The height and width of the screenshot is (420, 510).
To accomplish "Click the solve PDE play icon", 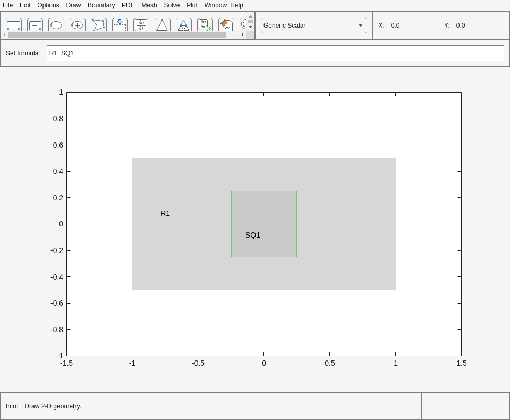I will [205, 25].
